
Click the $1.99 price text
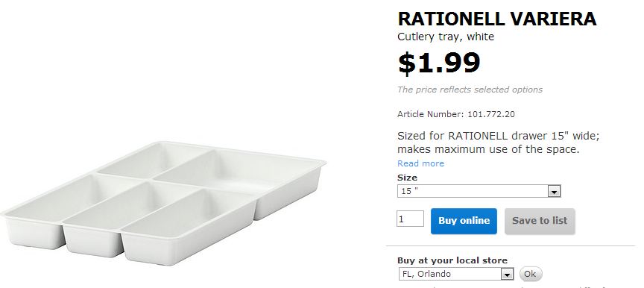point(439,63)
